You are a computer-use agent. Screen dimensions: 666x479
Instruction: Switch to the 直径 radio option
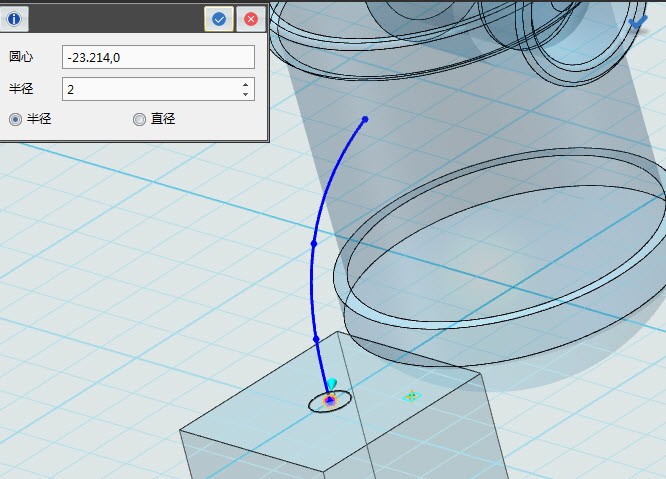pos(139,119)
